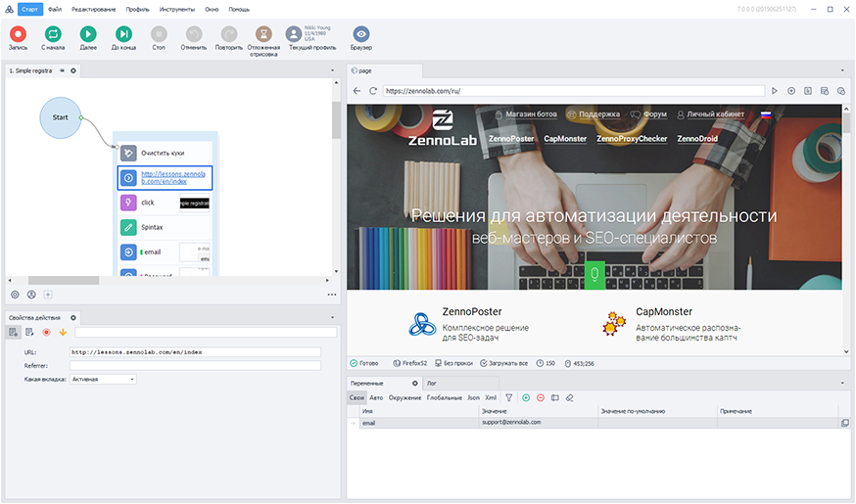Toggle Загружать все in status bar
The height and width of the screenshot is (504, 856).
tap(503, 363)
